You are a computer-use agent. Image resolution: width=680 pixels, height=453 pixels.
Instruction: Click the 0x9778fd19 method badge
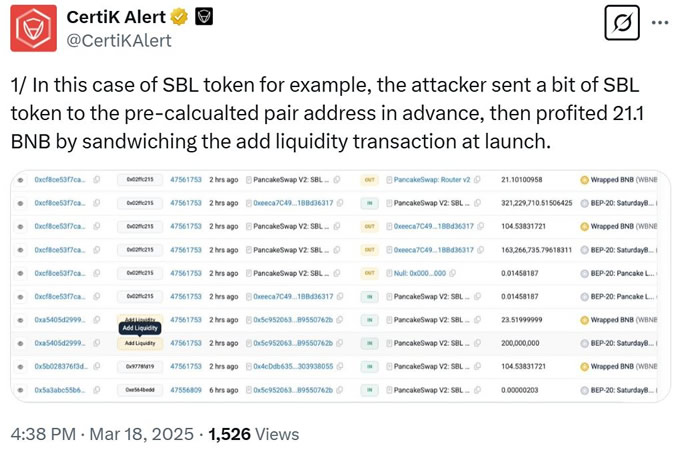140,365
